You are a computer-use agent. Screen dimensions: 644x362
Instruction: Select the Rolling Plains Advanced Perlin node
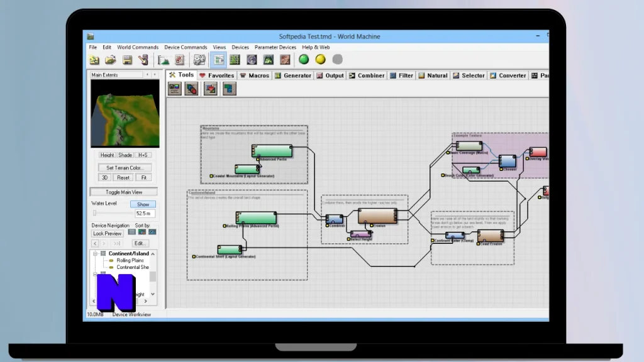click(257, 217)
